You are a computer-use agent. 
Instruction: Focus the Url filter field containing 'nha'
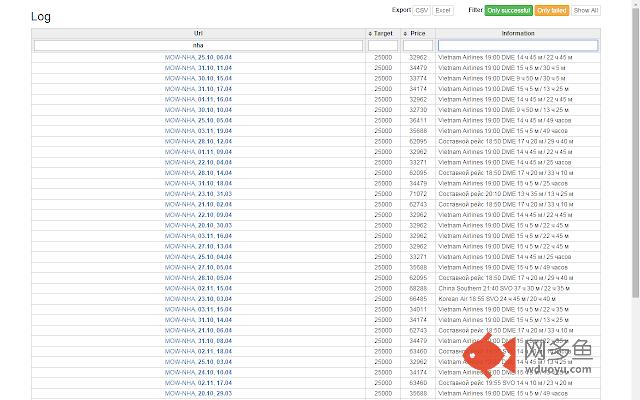198,45
